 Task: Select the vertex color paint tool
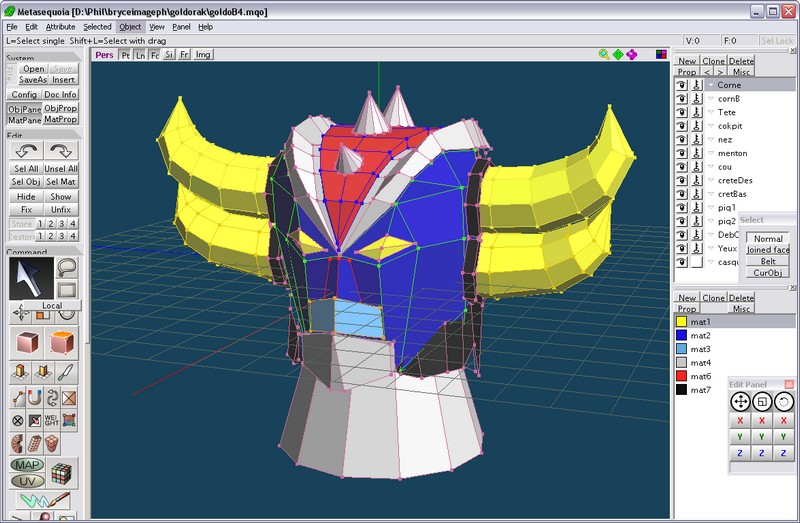point(69,420)
